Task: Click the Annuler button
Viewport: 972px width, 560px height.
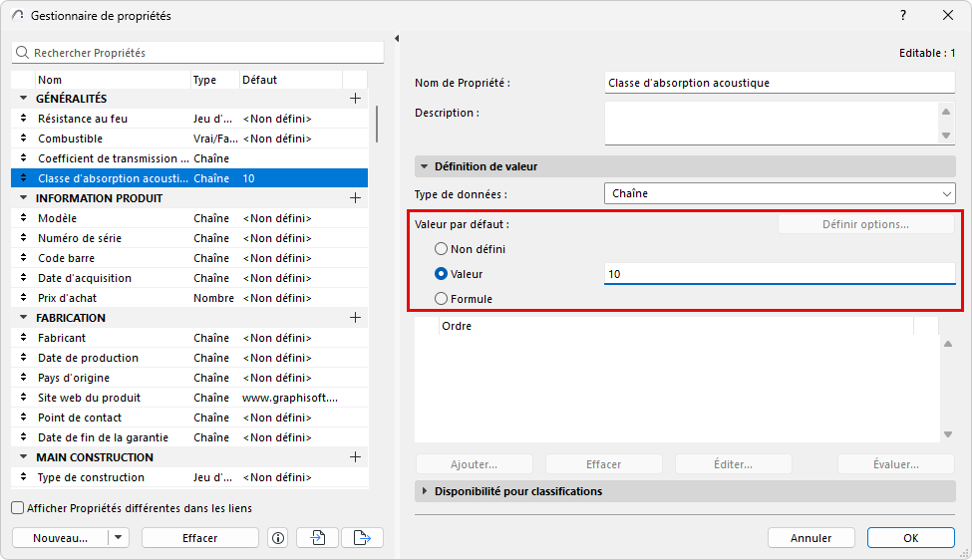Action: coord(810,538)
